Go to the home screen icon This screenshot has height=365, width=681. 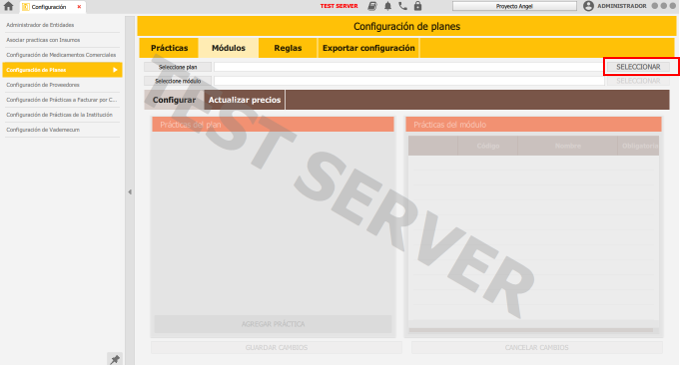[8, 6]
